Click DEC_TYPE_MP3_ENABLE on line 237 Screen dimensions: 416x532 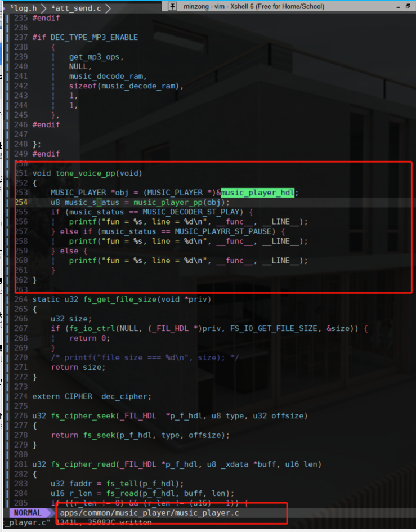point(95,37)
